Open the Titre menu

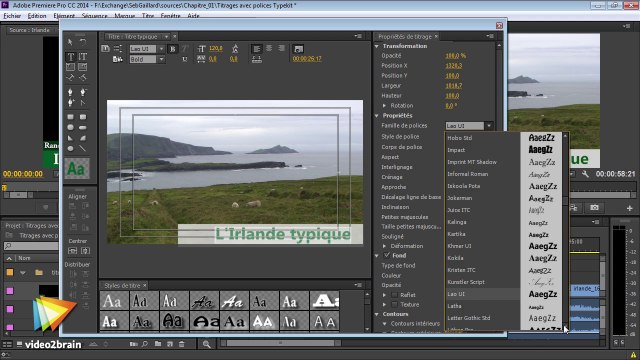click(148, 16)
